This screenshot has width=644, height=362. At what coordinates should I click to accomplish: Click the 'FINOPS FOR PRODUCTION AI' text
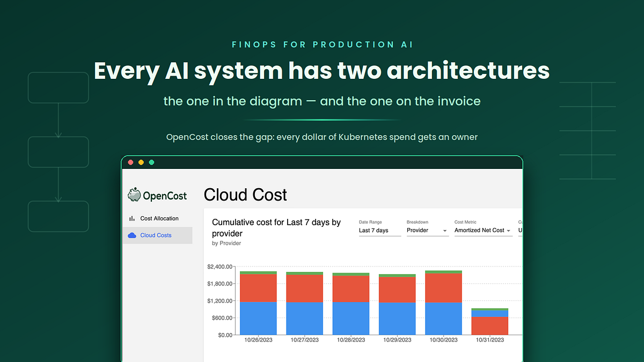[x=323, y=45]
